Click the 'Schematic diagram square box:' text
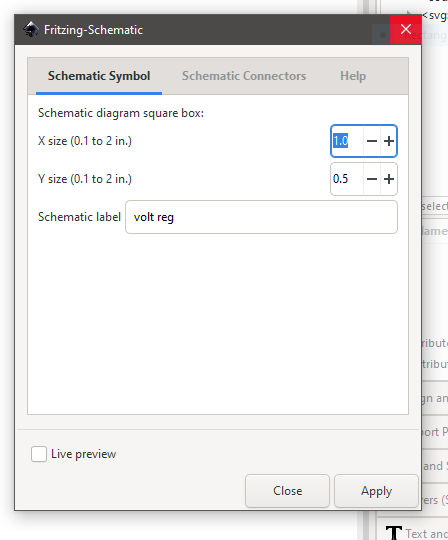Screen dimensions: 448x540 click(x=121, y=113)
